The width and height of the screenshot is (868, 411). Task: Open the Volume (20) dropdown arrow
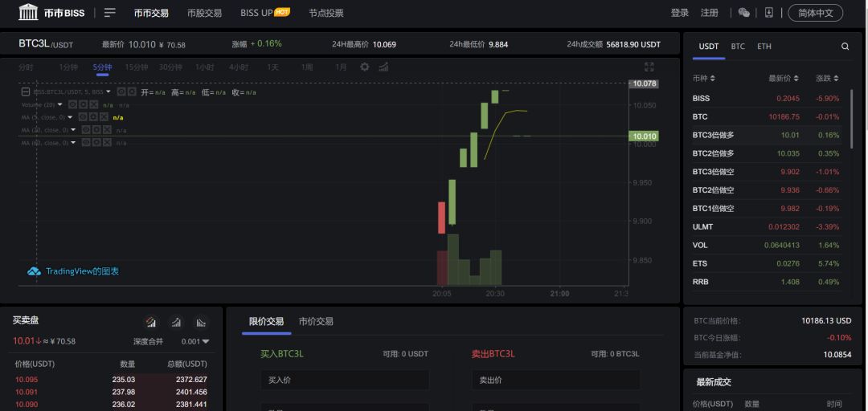pyautogui.click(x=59, y=104)
